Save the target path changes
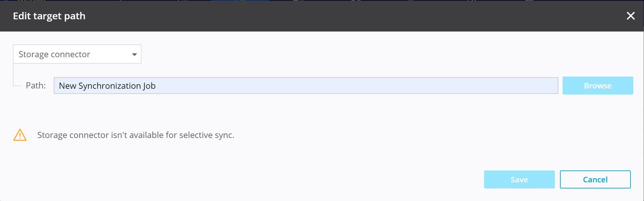Image resolution: width=644 pixels, height=201 pixels. point(519,179)
